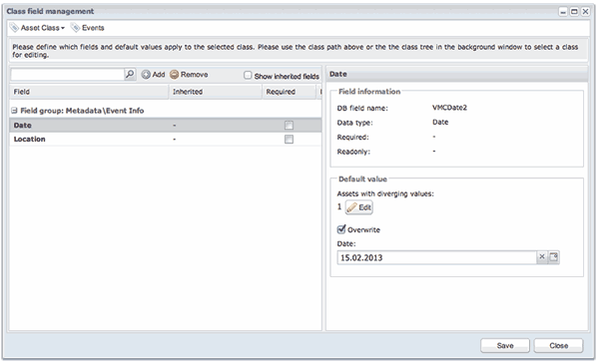Screen dimensions: 599x364
Task: Sort by the Required column header
Action: [290, 92]
